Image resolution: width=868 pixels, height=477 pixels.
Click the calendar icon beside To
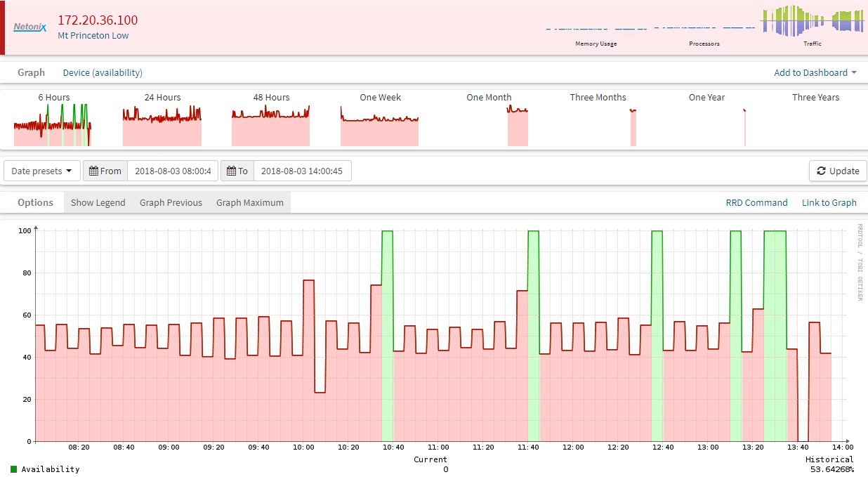231,171
